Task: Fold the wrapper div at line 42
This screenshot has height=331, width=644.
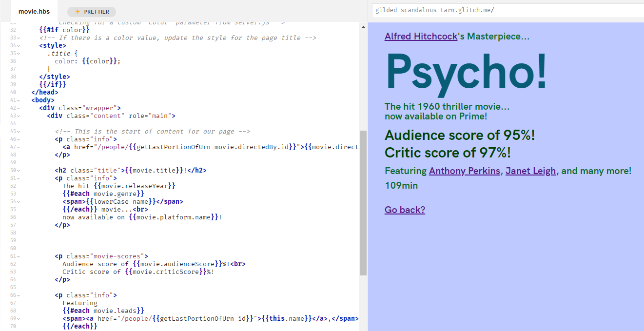Action: [19, 108]
